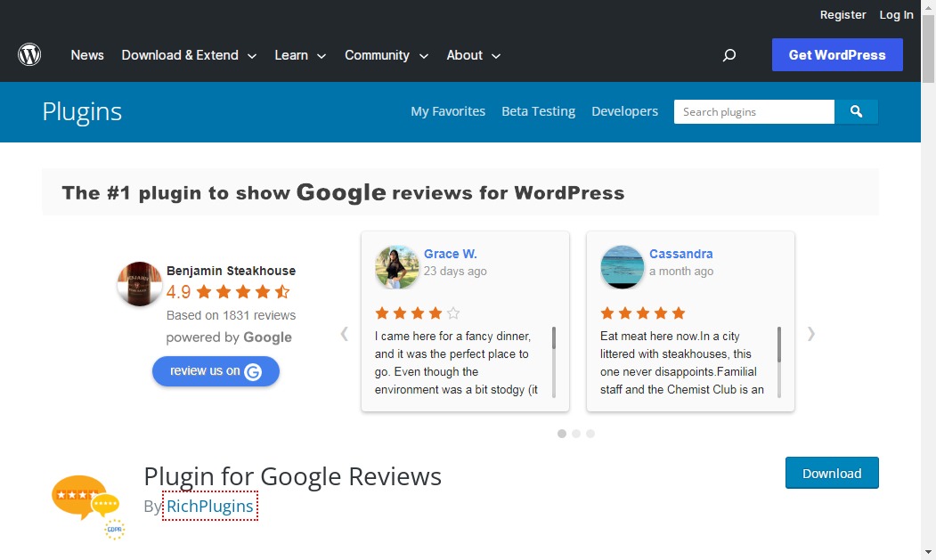Click Grace W. four-star rating
The image size is (936, 560).
pyautogui.click(x=418, y=312)
